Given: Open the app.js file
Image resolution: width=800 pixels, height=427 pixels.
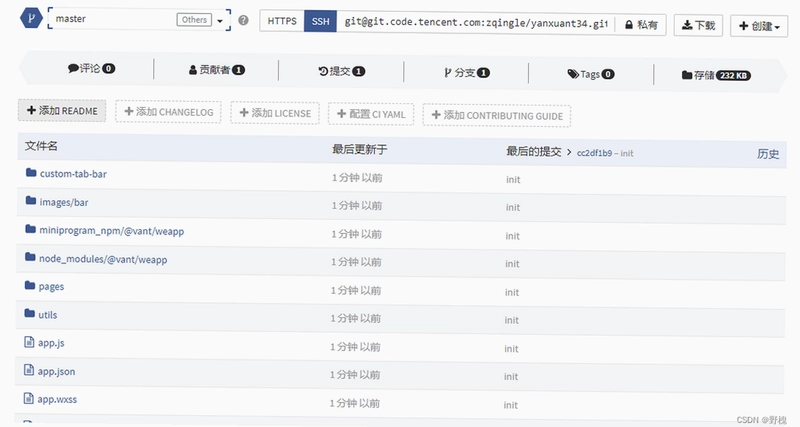Looking at the screenshot, I should coord(51,343).
